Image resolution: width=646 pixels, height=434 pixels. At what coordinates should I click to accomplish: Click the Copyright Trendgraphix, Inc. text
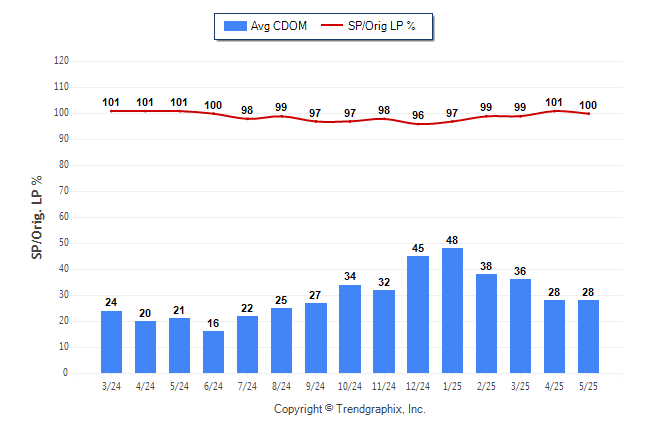[350, 409]
